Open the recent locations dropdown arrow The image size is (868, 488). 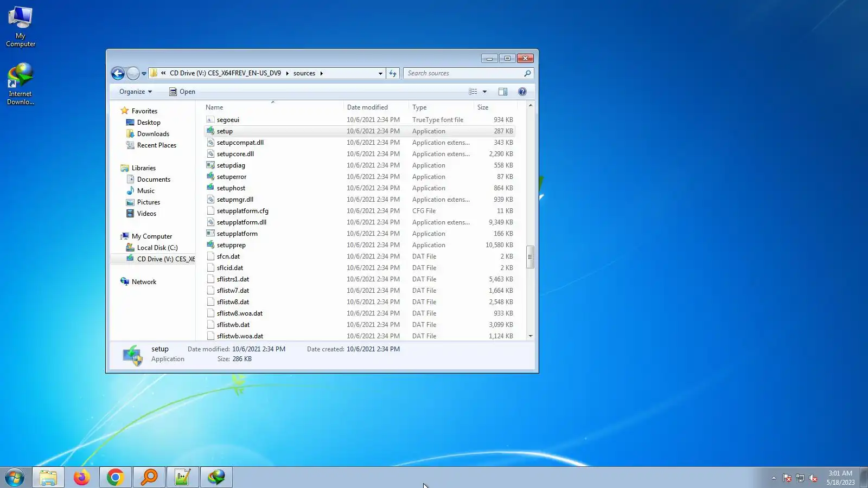pos(144,73)
